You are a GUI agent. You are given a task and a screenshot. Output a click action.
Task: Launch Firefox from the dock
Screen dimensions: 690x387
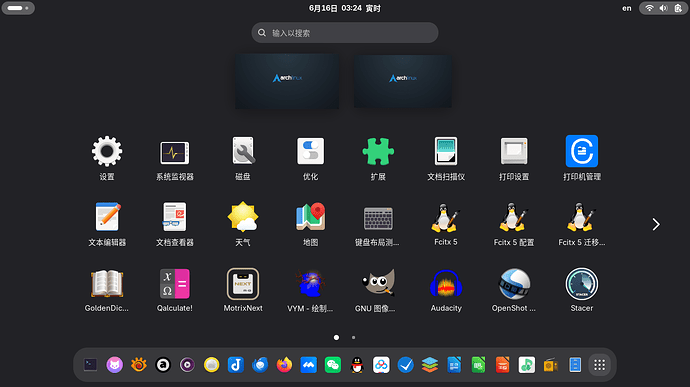tap(284, 365)
